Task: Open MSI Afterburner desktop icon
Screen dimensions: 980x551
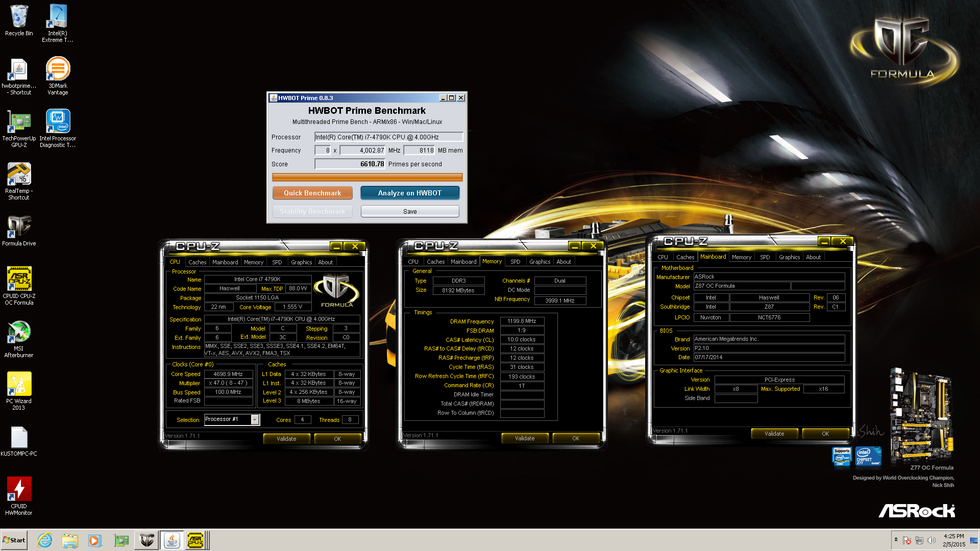Action: [19, 339]
